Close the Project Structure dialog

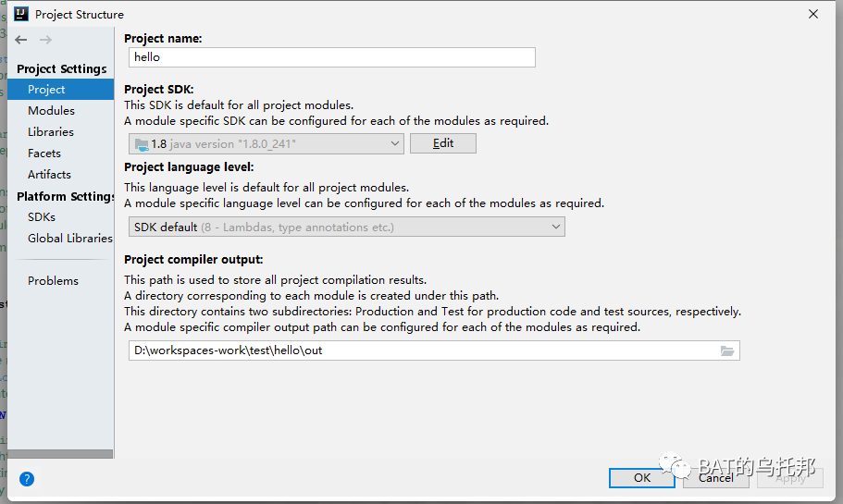[x=812, y=14]
